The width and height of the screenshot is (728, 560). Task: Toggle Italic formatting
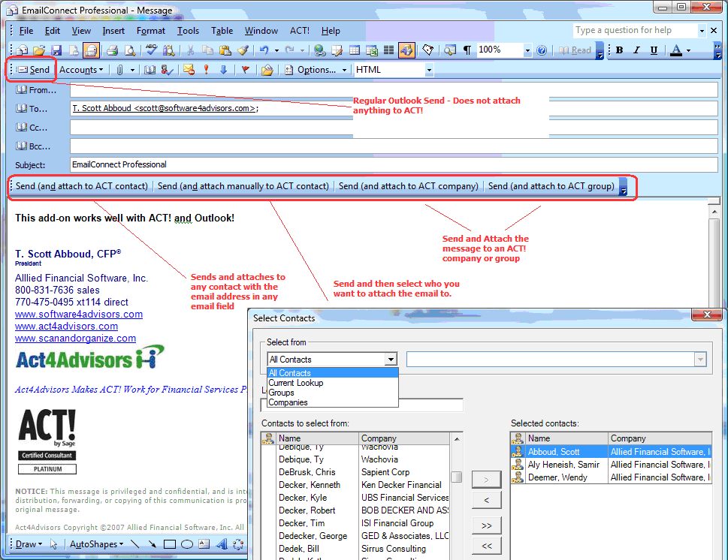(x=637, y=50)
